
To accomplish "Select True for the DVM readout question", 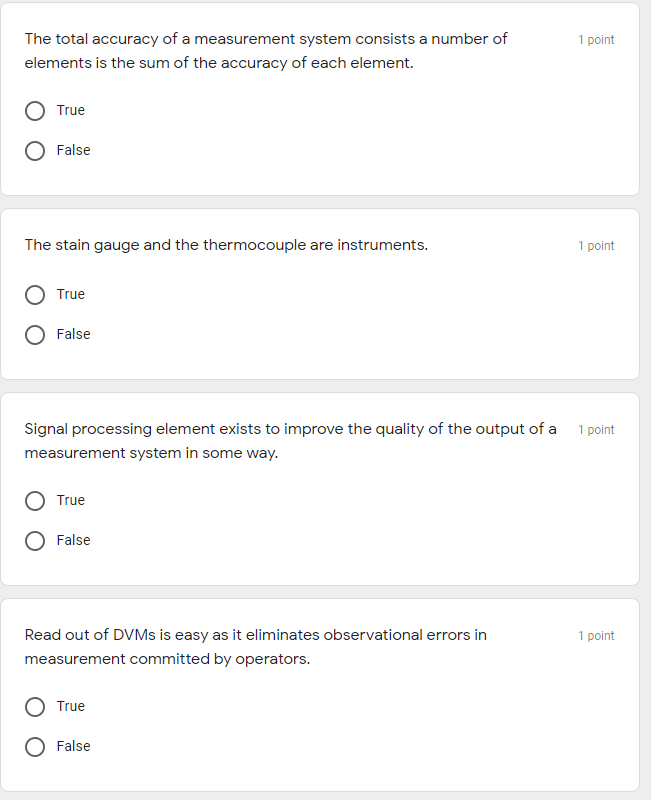I will pos(35,706).
